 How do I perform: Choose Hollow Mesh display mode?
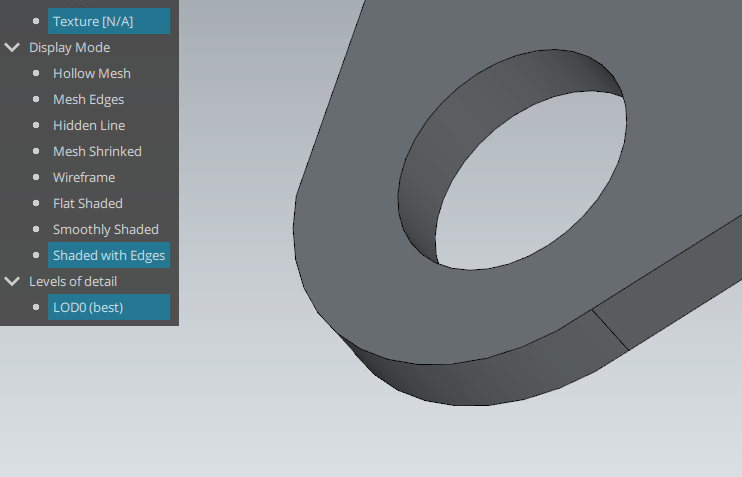coord(92,73)
